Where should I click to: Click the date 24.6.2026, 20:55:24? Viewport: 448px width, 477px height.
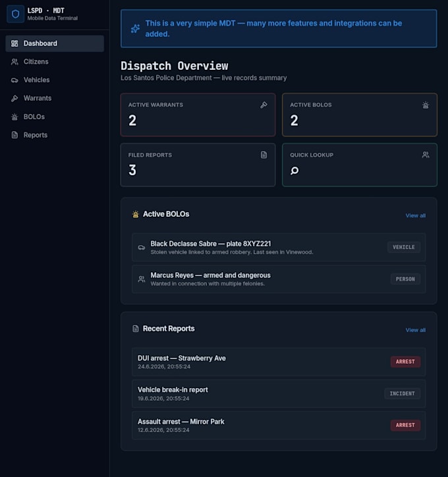(164, 366)
